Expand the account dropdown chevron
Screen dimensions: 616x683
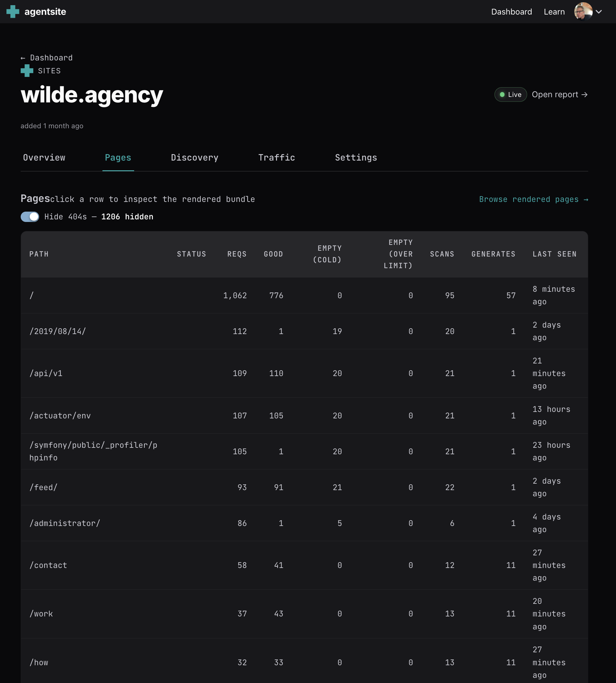click(599, 12)
